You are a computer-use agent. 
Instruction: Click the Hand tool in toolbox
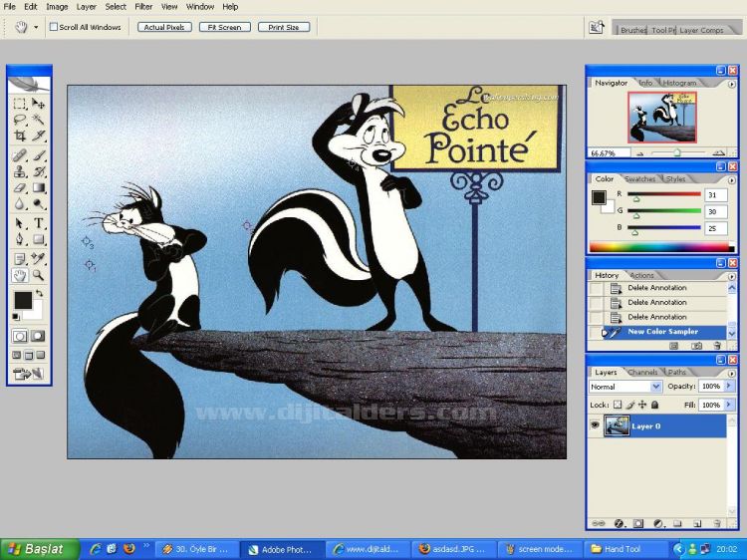pos(20,275)
